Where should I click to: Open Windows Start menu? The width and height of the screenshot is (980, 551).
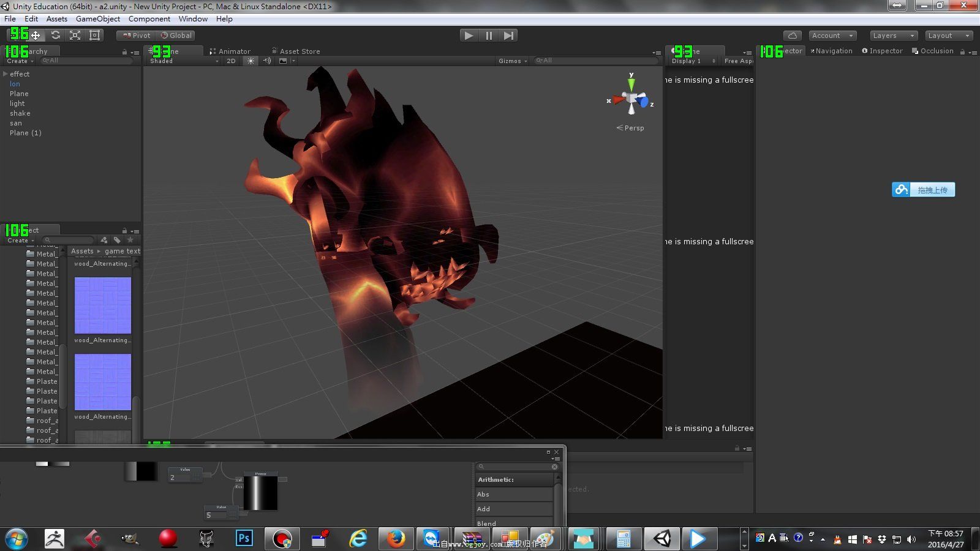pyautogui.click(x=17, y=539)
